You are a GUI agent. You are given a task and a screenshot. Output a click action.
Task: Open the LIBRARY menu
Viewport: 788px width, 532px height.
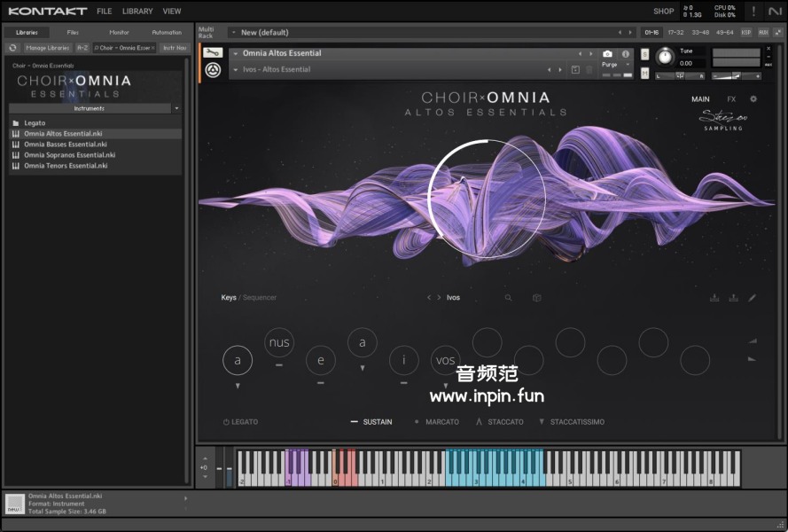coord(137,12)
